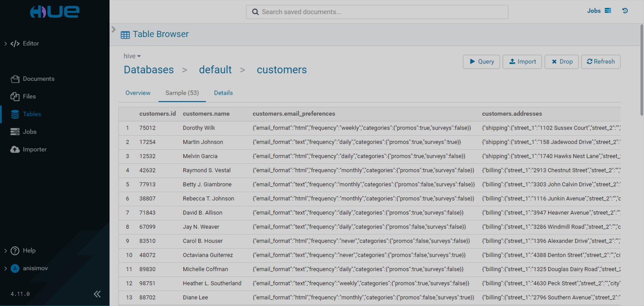
Task: Click the version text 4.11.0
Action: (x=20, y=294)
